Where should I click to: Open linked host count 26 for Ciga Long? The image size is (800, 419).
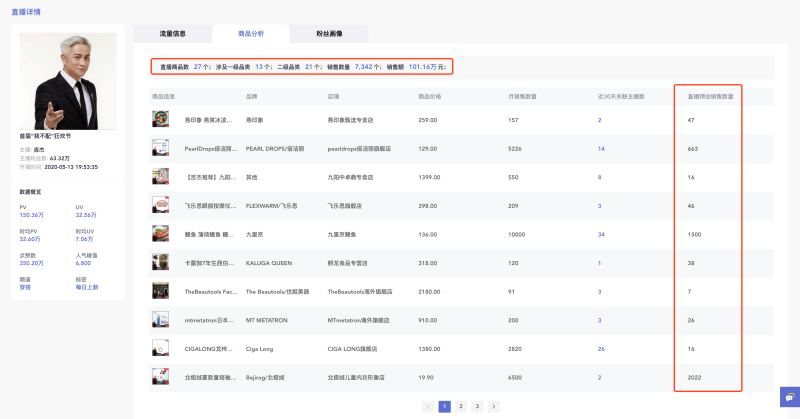(601, 349)
